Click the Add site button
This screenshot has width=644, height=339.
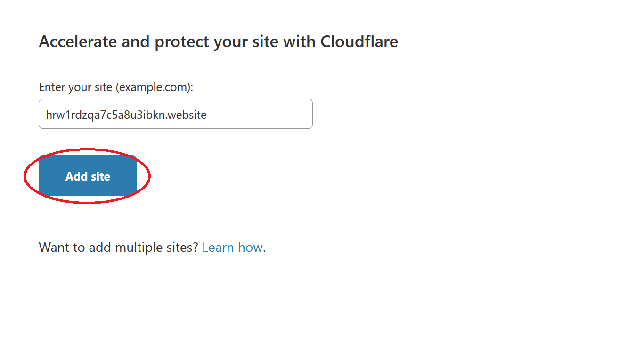pos(88,176)
